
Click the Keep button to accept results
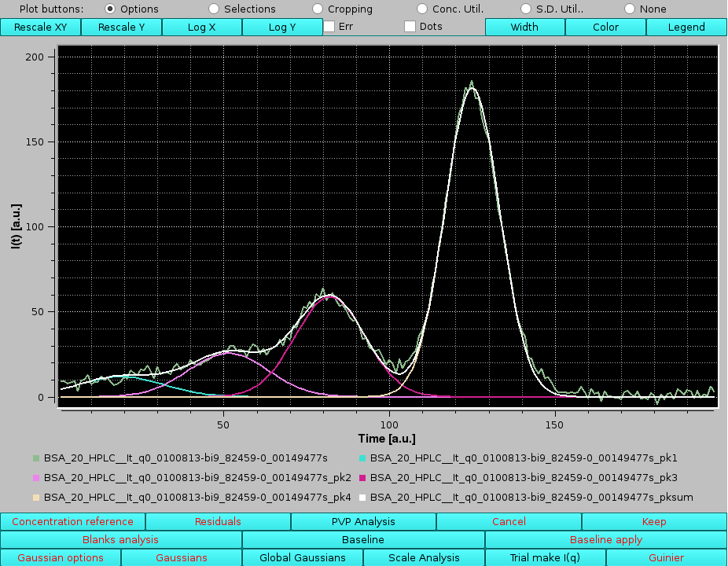(654, 520)
